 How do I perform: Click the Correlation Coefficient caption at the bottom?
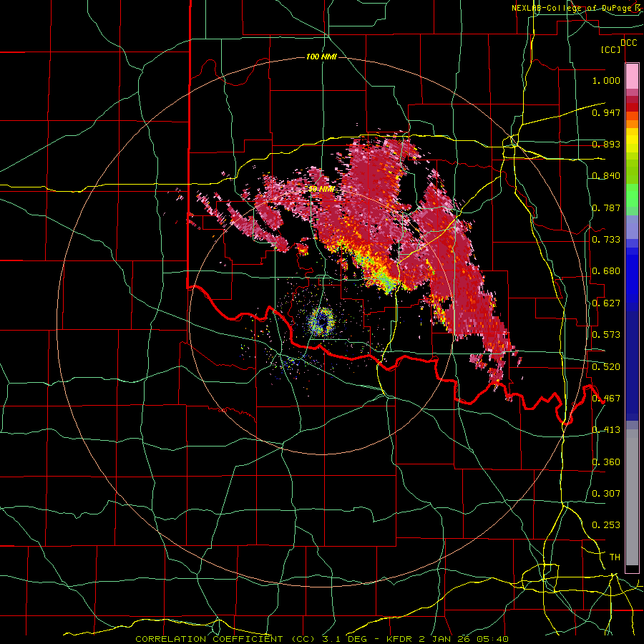pos(322,639)
